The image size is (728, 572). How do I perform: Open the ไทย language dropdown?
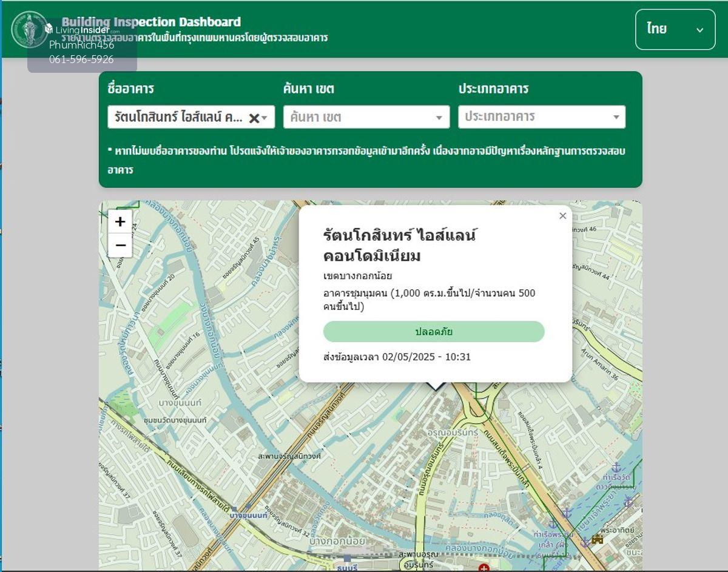(x=675, y=29)
